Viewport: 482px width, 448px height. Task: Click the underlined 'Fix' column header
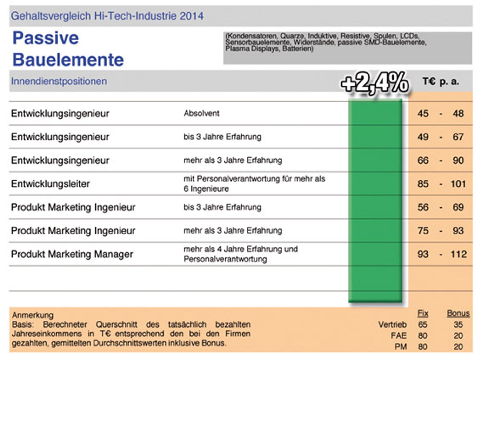point(423,314)
